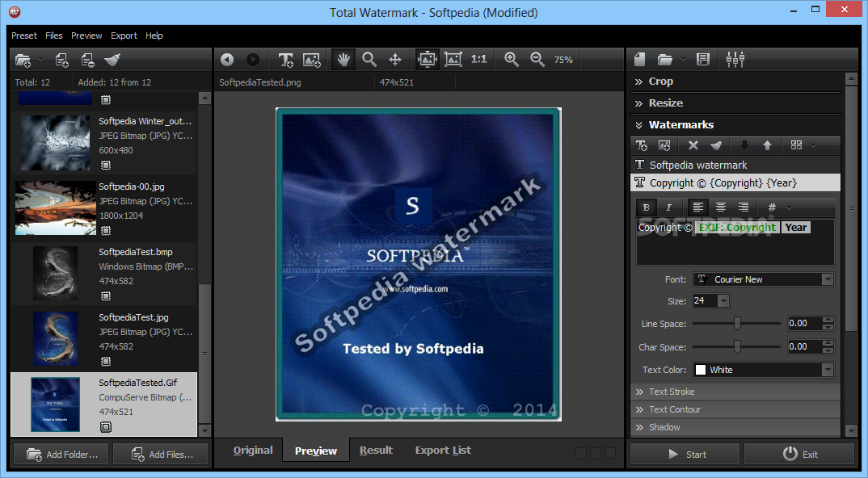This screenshot has height=478, width=868.
Task: Save preset with floppy disk icon
Action: tap(703, 59)
